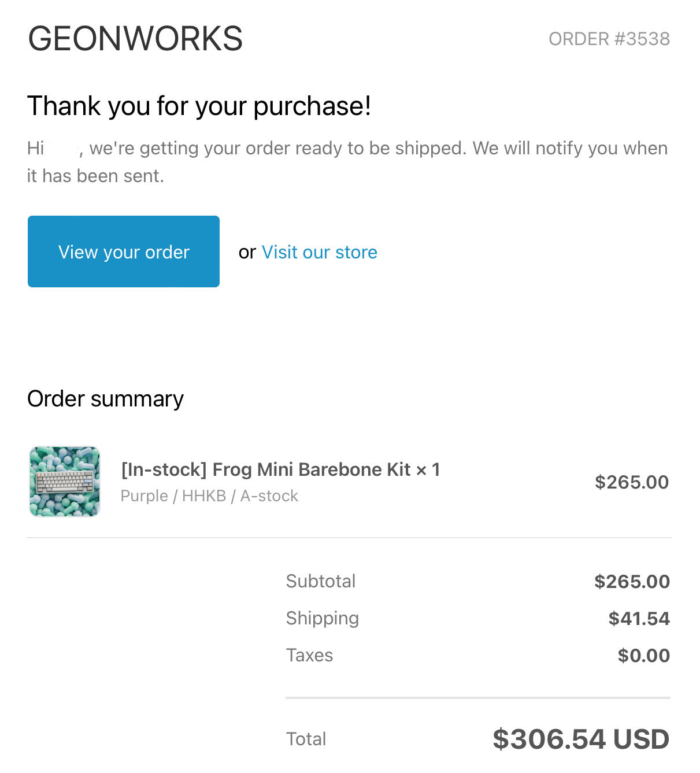Select the ORDER #3538 number text

pyautogui.click(x=609, y=39)
